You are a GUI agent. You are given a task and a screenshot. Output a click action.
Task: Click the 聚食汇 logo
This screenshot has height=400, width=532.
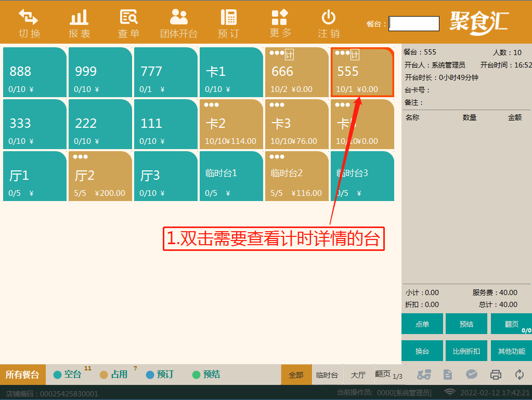(479, 22)
